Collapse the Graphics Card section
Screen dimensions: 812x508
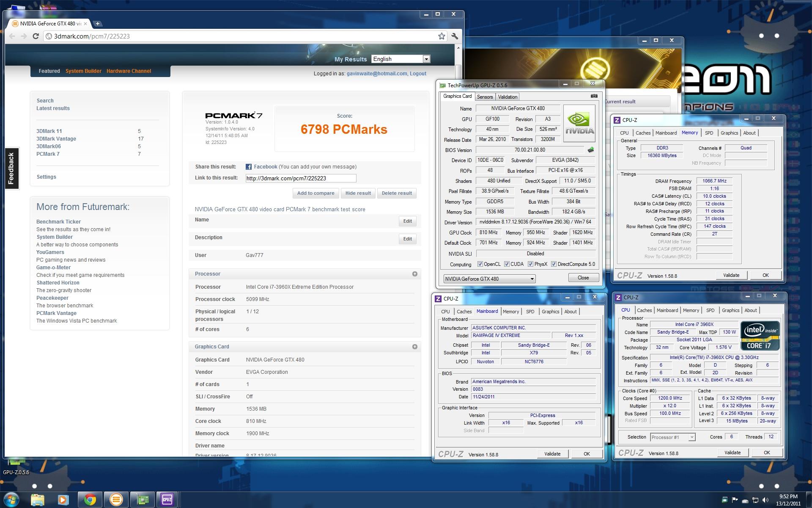(415, 347)
